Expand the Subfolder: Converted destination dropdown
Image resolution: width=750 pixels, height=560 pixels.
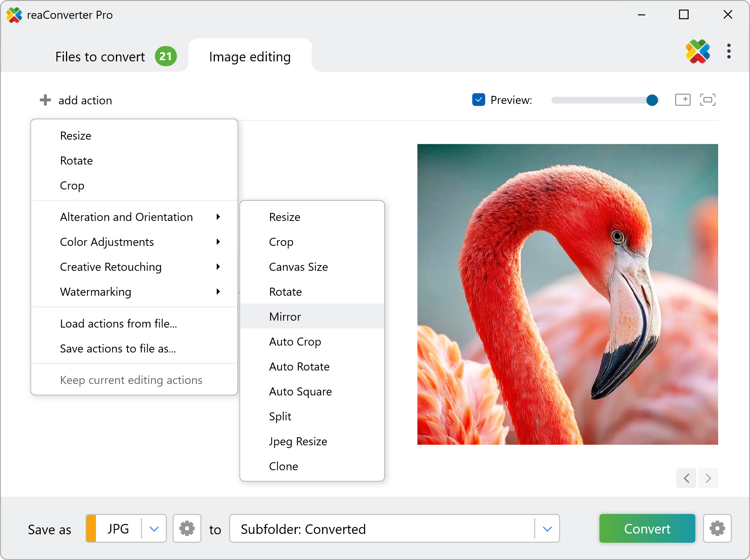pos(547,529)
